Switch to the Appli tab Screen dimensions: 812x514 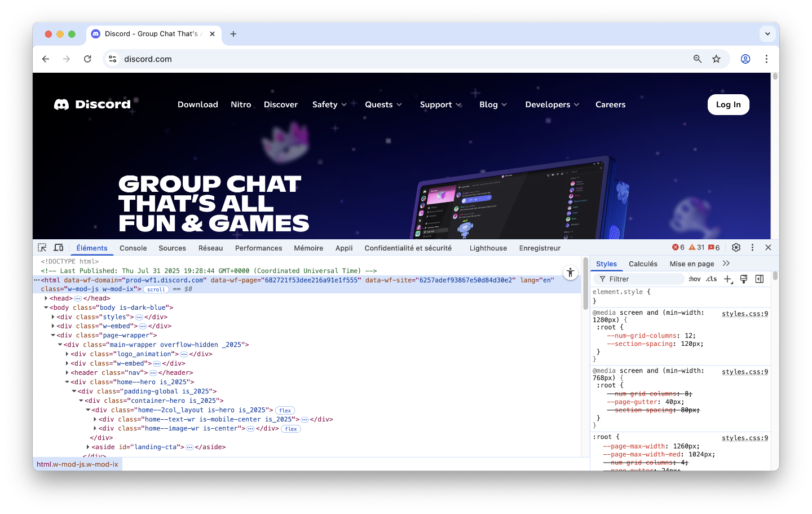point(344,248)
